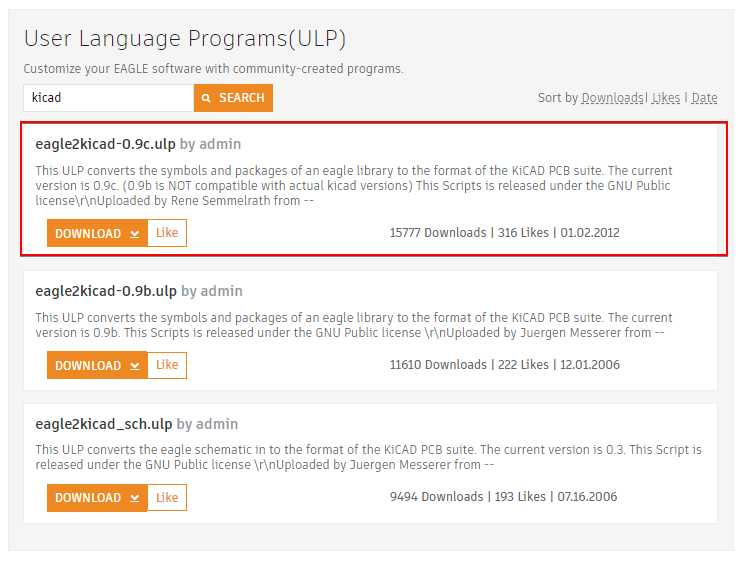
Task: Sort results by Downloads
Action: [x=612, y=98]
